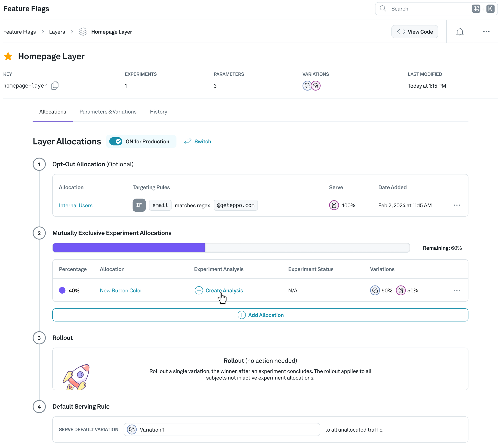This screenshot has width=502, height=448.
Task: Click the purple allocation progress bar
Action: pyautogui.click(x=128, y=248)
